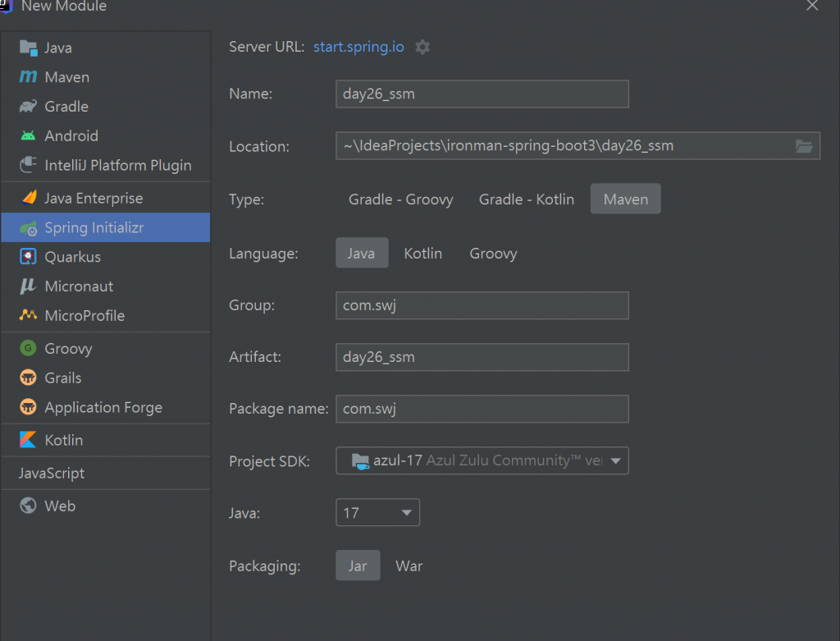Screen dimensions: 840x641
Task: Open the Project SDK dropdown
Action: tap(482, 460)
